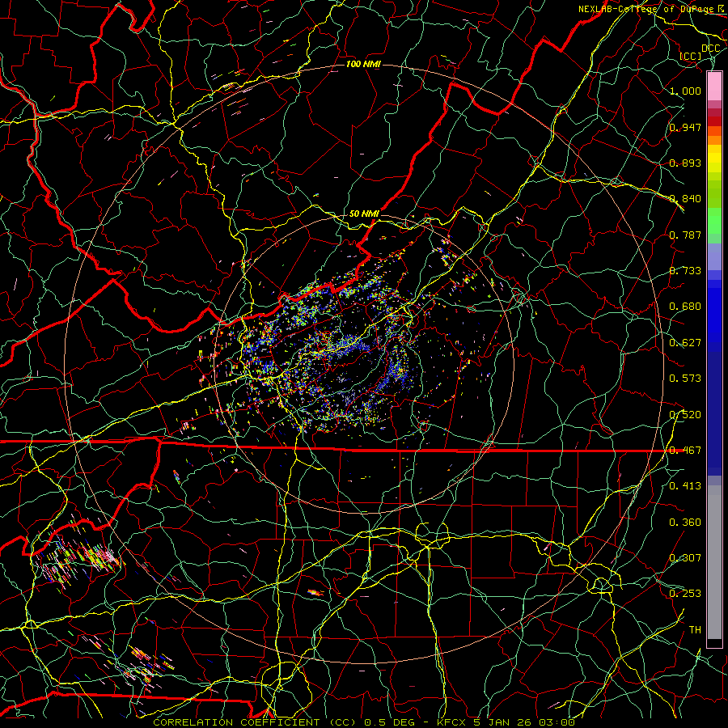Pick the gray color bar segment
Viewport: 728px width, 728px height.
714,562
